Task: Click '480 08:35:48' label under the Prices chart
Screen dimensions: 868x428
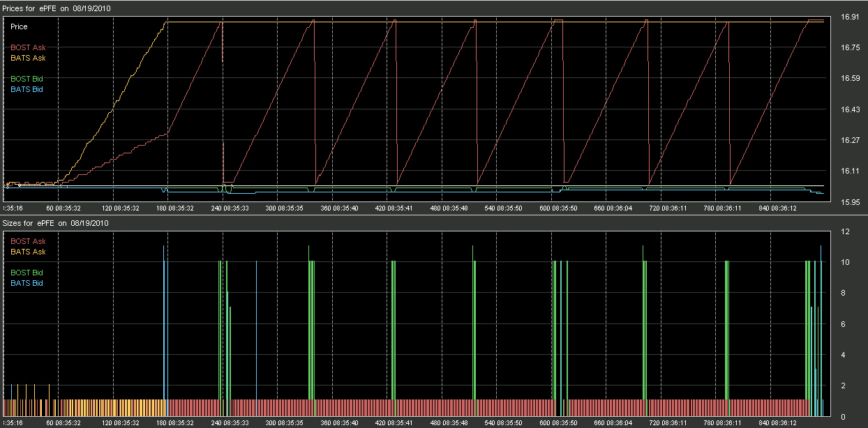Action: pos(449,208)
